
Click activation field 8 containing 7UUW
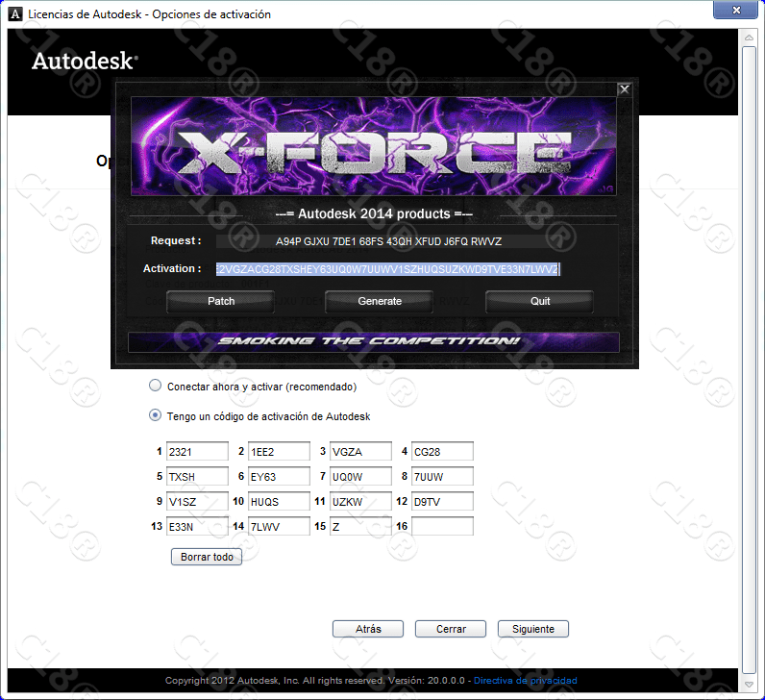[x=442, y=476]
